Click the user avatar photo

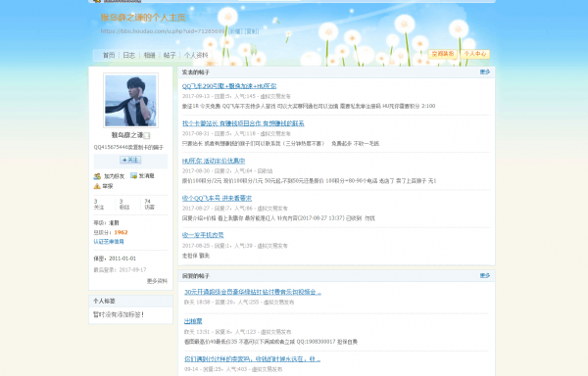tap(130, 101)
